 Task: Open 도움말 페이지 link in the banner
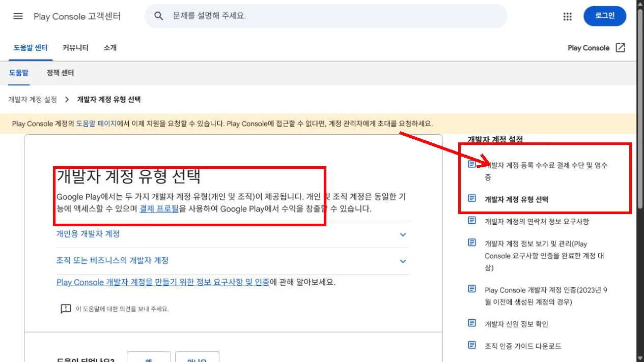point(96,124)
